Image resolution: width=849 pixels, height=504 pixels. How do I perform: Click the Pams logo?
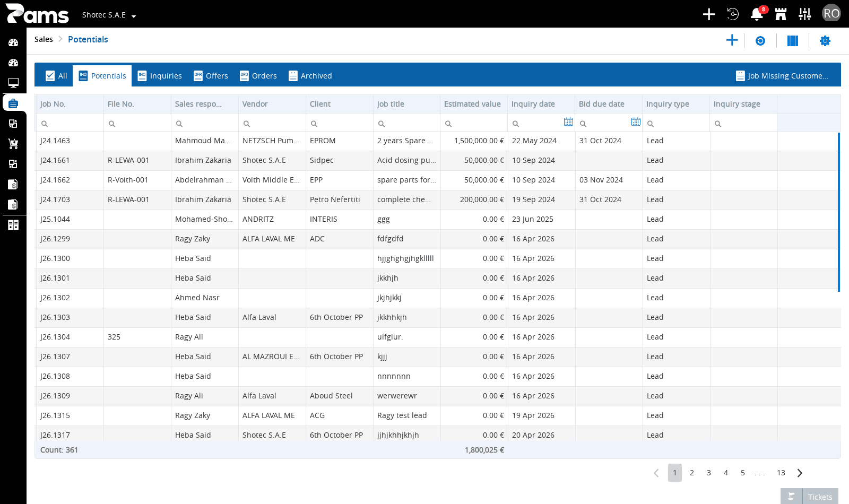tap(37, 14)
